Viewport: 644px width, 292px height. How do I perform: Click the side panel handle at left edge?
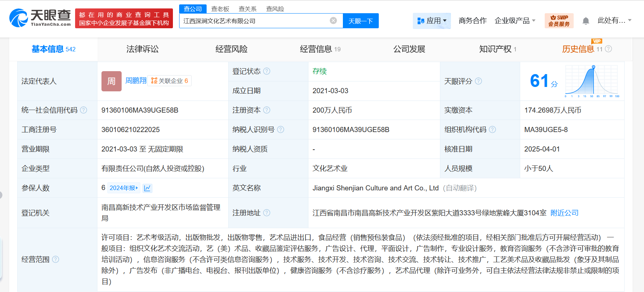coord(1,195)
